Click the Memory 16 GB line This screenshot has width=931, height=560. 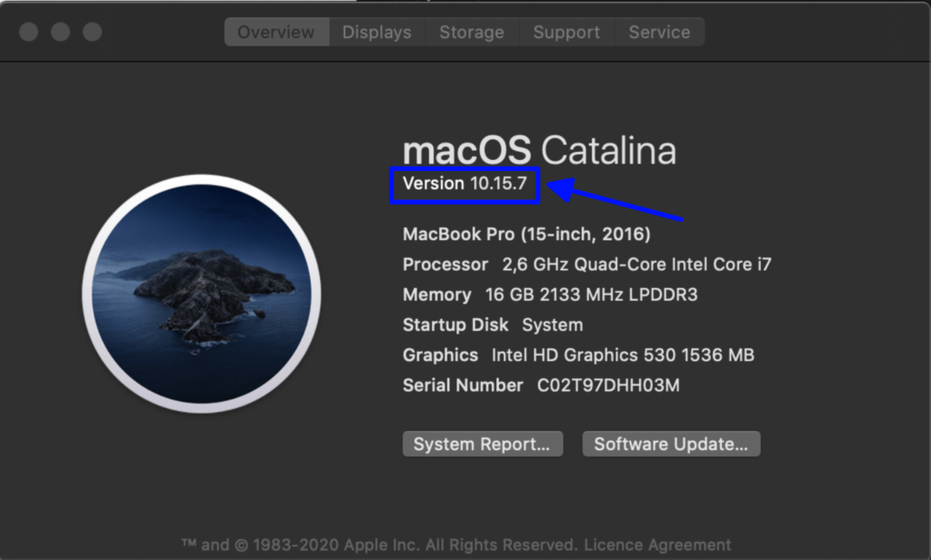tap(550, 295)
